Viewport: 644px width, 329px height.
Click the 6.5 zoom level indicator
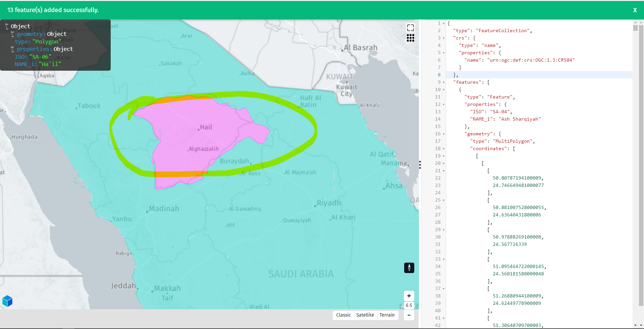point(409,306)
